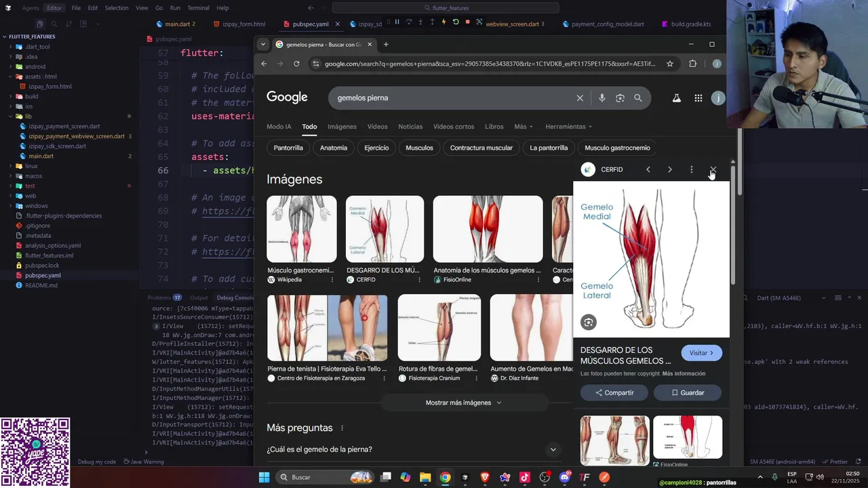
Task: Click step into arrow in debug toolbar
Action: click(420, 22)
